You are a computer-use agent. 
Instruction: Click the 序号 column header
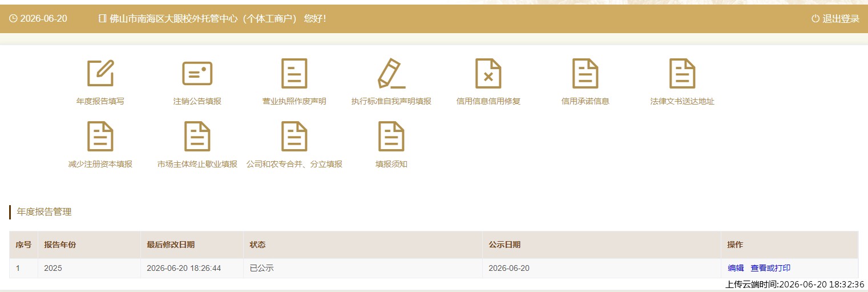[x=23, y=245]
